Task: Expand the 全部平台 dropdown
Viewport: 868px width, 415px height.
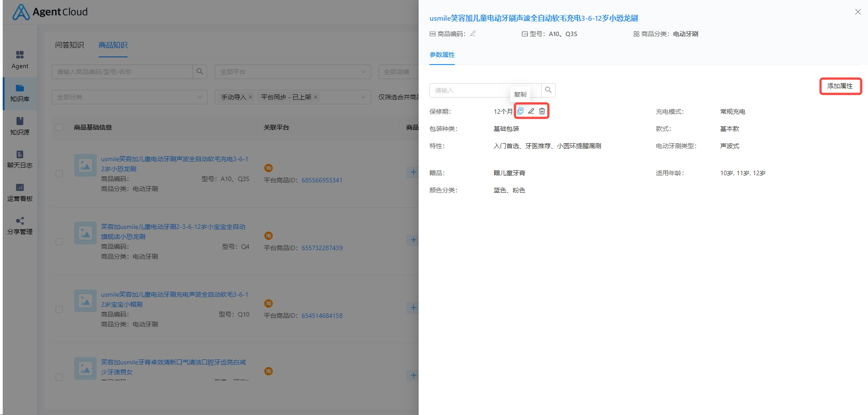Action: point(293,72)
